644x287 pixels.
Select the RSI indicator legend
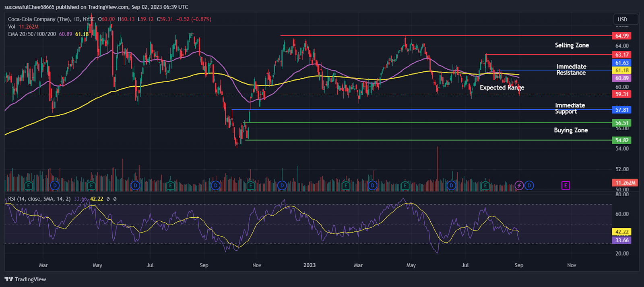[39, 199]
